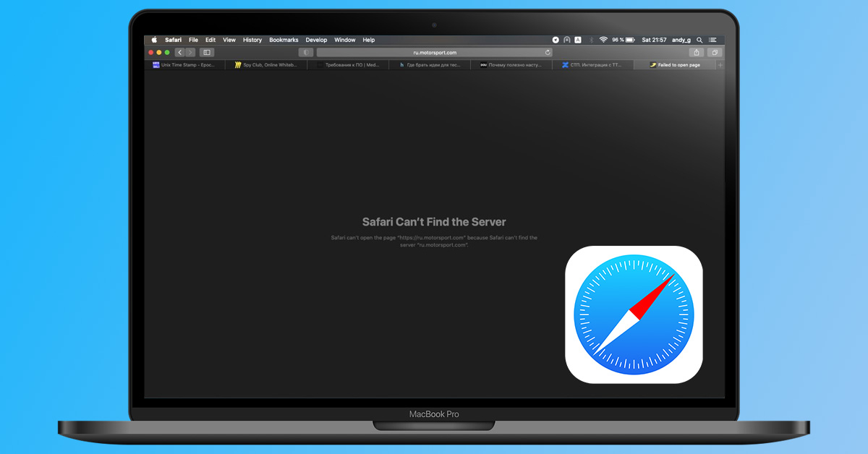Open the Apple menu
The image size is (868, 454).
154,40
